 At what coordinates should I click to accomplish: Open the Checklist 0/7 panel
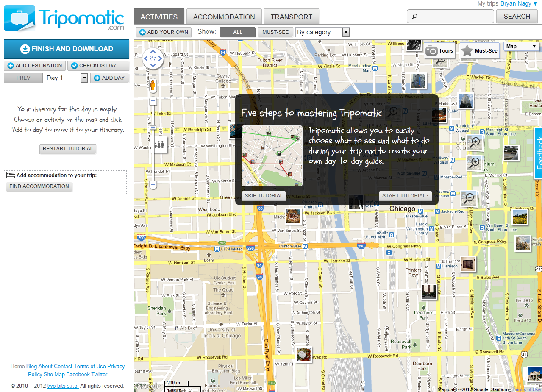click(98, 66)
